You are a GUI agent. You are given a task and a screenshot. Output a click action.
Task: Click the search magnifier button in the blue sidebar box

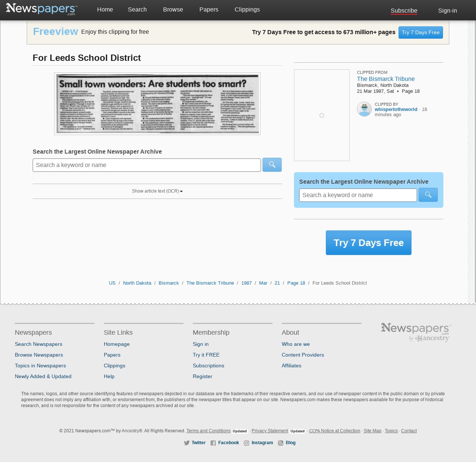coord(428,195)
